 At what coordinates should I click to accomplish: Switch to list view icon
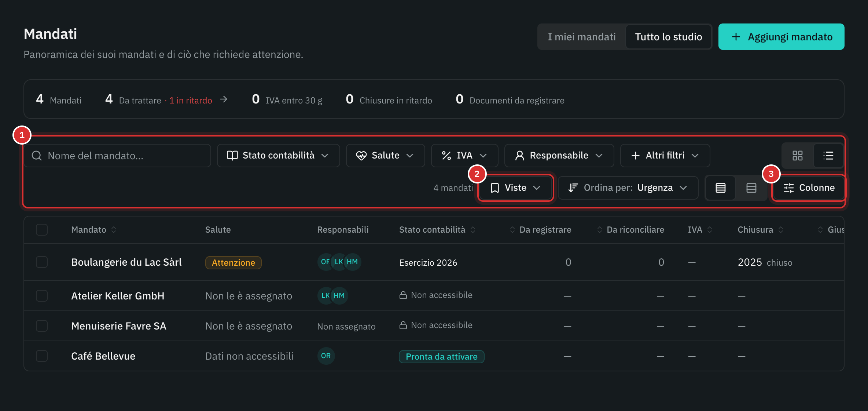click(x=828, y=156)
